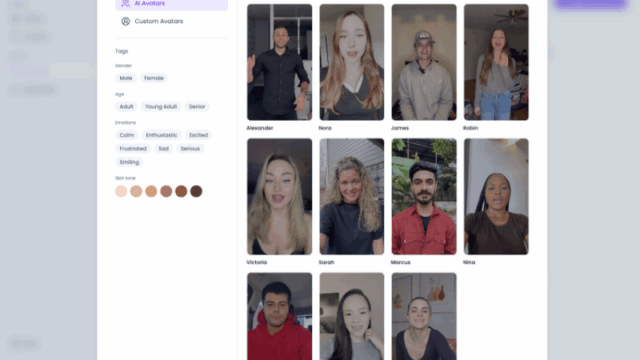The width and height of the screenshot is (640, 360).
Task: Toggle the Female gender tag
Action: pyautogui.click(x=154, y=78)
